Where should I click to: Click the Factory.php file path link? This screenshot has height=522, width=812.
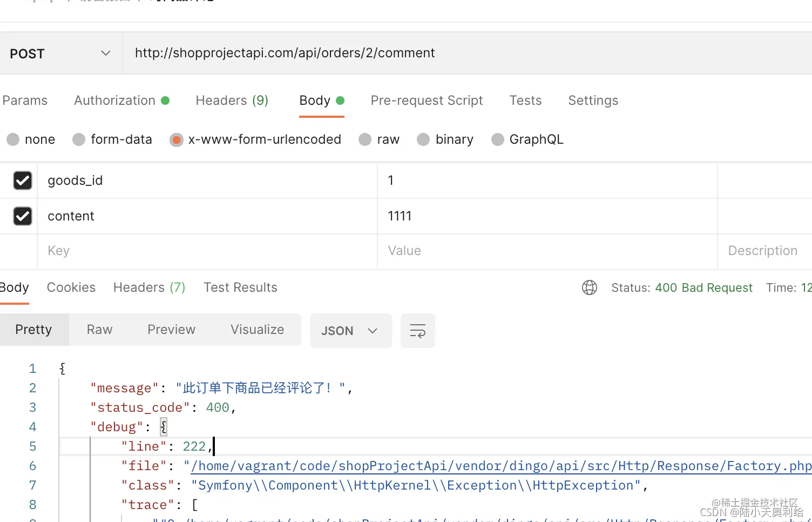pos(501,466)
